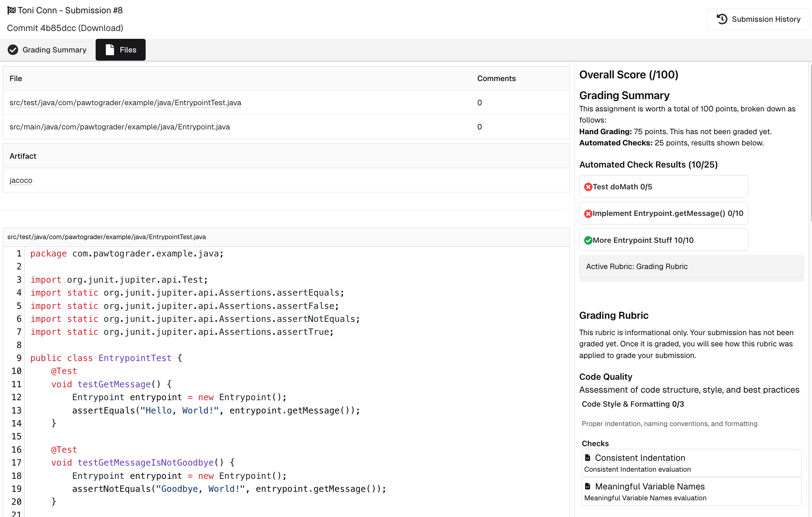Click line number 12 in the code viewer

click(16, 397)
